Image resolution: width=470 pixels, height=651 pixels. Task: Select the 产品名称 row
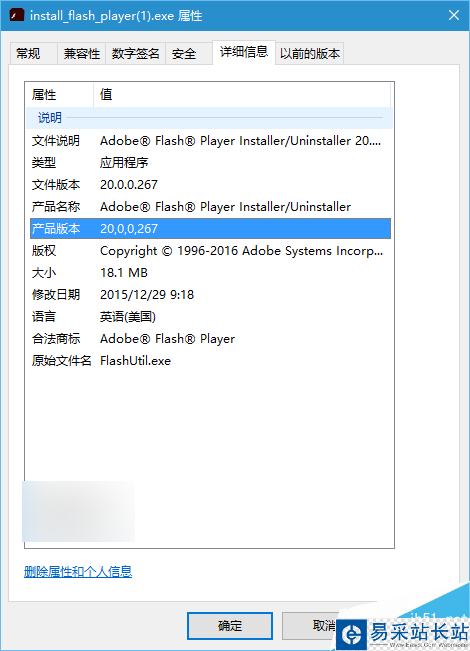click(210, 207)
